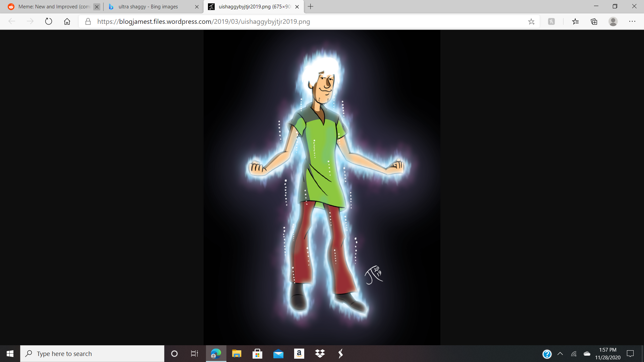
Task: Select the uishaggybyjtjr2019.png tab
Action: (x=253, y=7)
